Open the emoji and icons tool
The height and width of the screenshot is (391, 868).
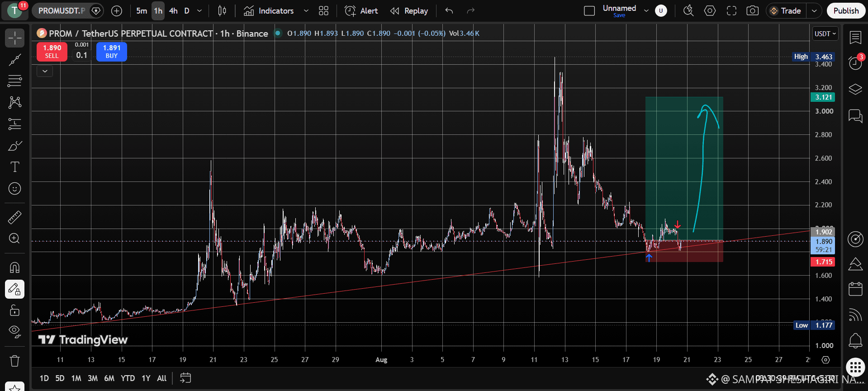14,188
